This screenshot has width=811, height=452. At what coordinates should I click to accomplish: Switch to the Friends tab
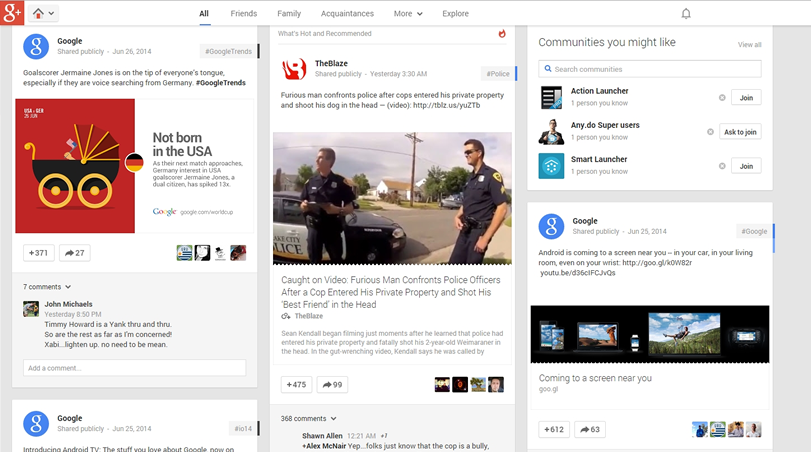pos(243,14)
